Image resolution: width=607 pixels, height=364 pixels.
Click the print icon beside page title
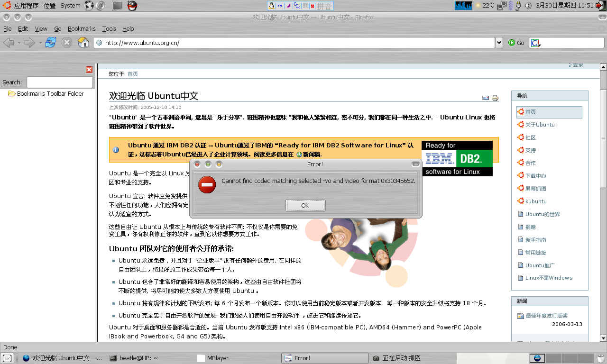pyautogui.click(x=495, y=98)
